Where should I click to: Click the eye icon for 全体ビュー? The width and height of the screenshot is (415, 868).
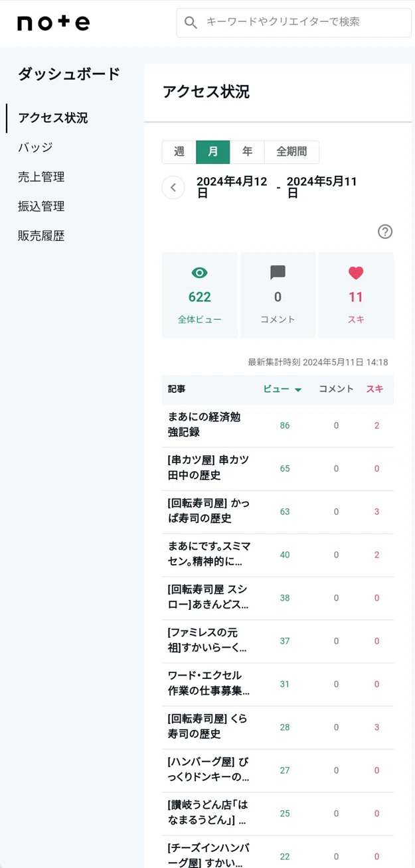pyautogui.click(x=199, y=272)
